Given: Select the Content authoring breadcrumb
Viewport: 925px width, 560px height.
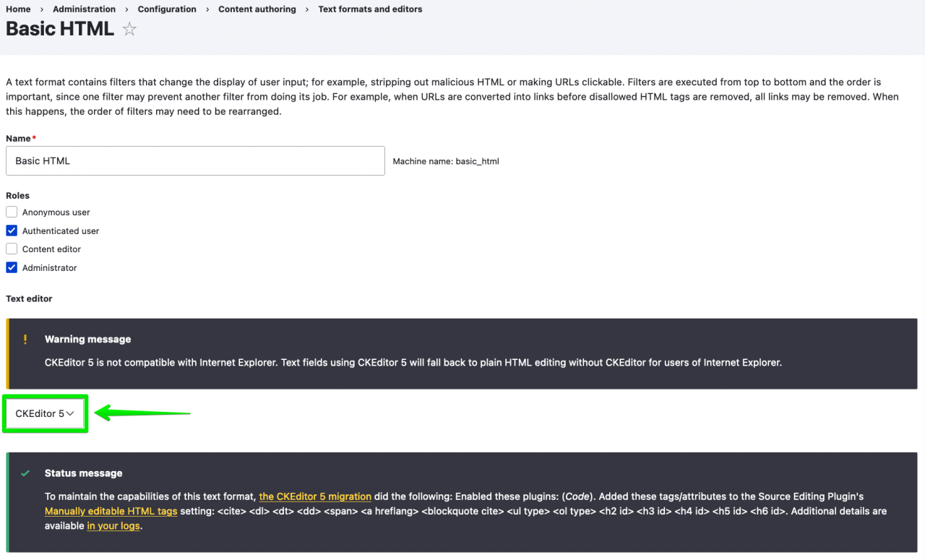Looking at the screenshot, I should [257, 9].
